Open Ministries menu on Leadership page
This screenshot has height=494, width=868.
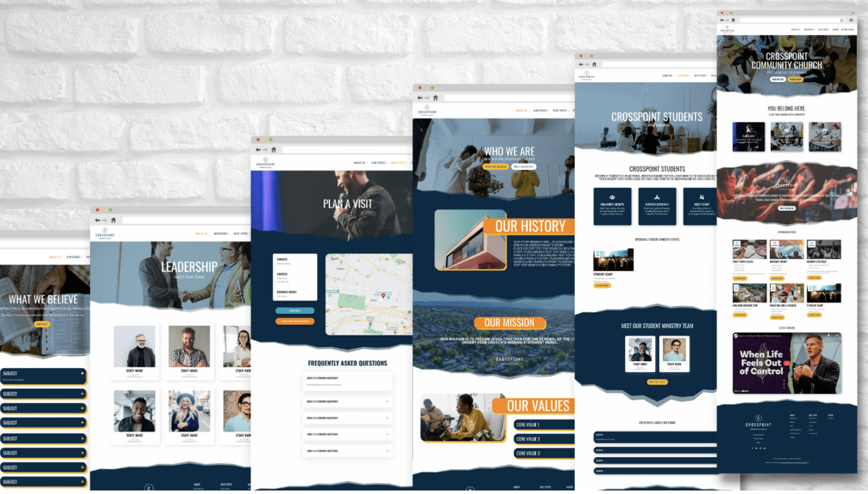click(x=221, y=234)
